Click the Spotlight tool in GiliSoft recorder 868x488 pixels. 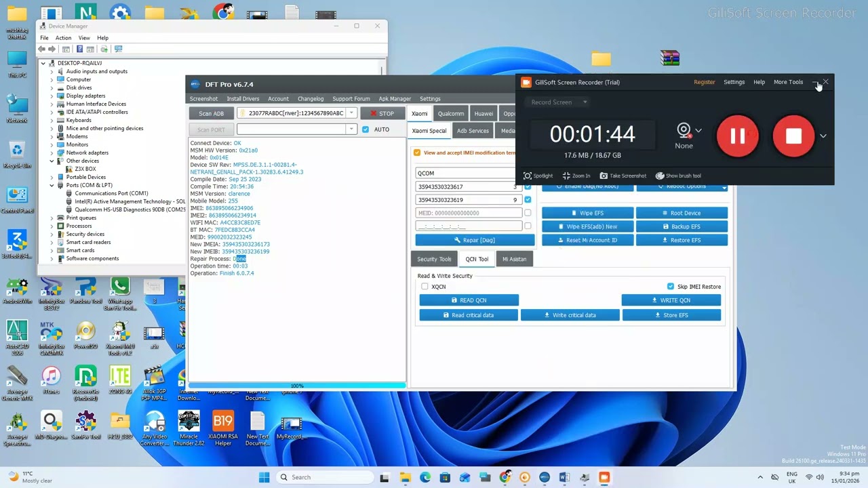pyautogui.click(x=538, y=176)
